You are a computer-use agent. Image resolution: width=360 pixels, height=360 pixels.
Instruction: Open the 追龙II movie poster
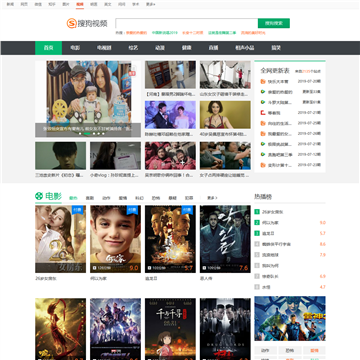coord(170,239)
